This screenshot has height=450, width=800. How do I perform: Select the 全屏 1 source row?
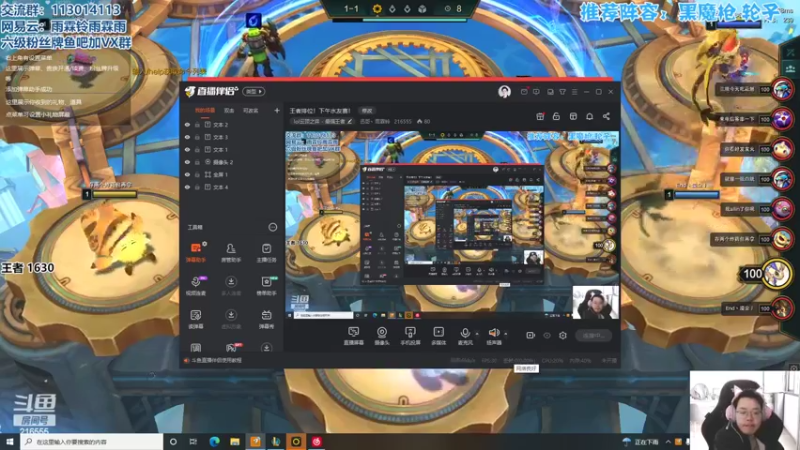pyautogui.click(x=232, y=174)
